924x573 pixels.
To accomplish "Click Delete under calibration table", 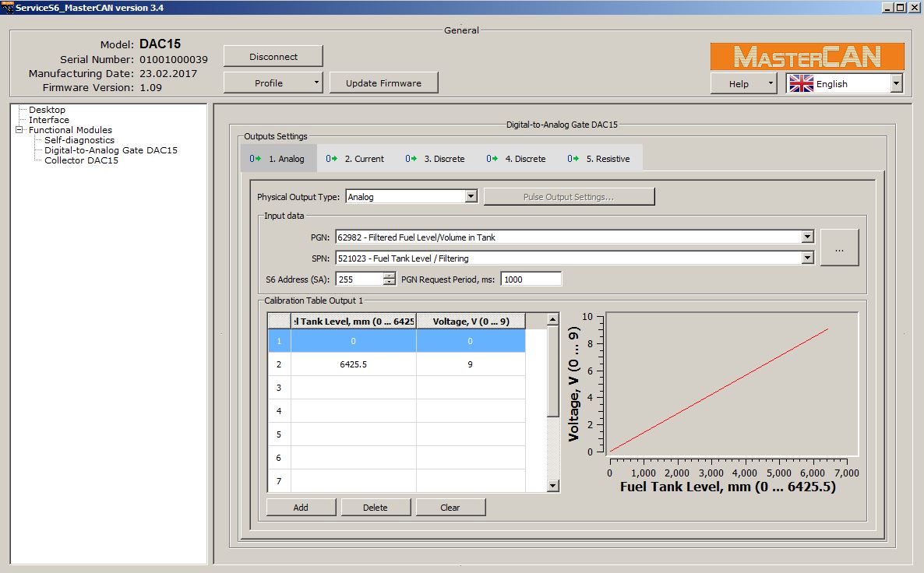I will point(375,508).
